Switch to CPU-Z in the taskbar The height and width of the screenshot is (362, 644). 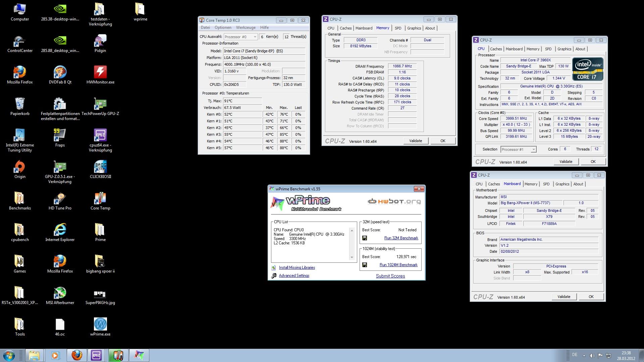point(96,355)
